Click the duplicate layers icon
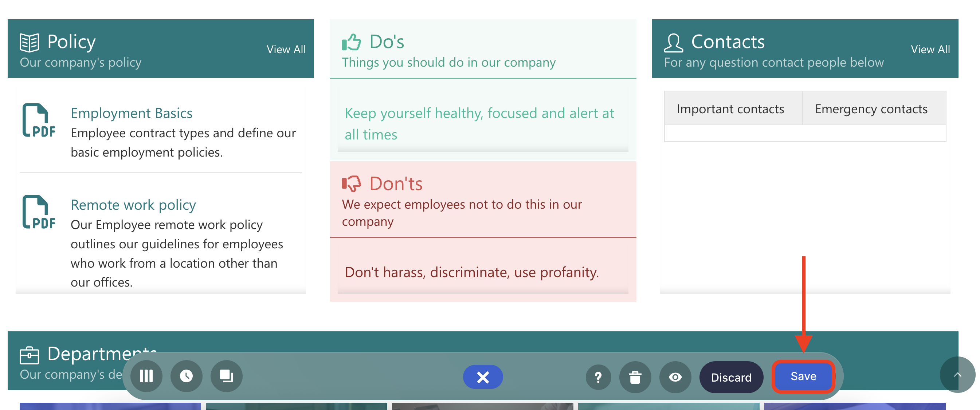The image size is (980, 410). pos(226,376)
